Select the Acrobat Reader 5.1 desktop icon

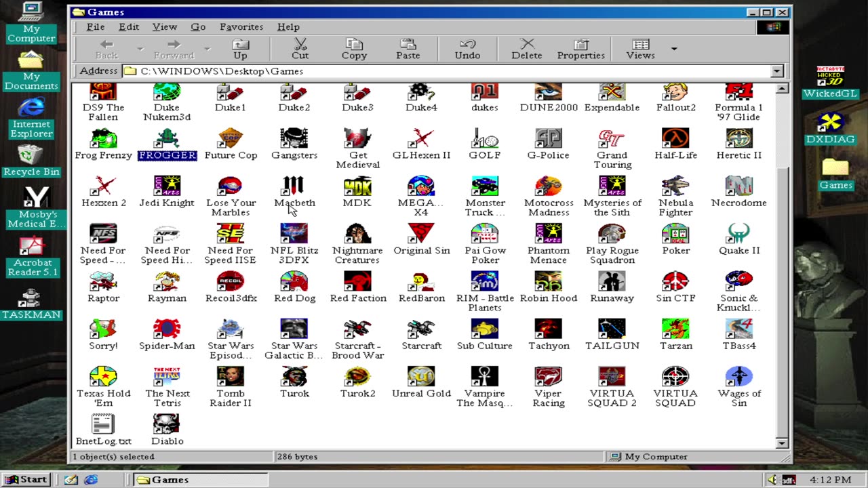tap(31, 257)
